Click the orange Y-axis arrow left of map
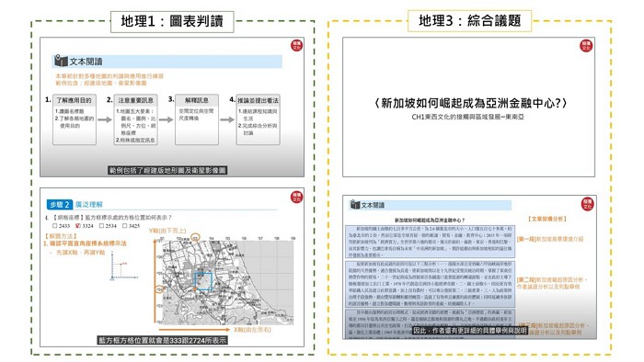Viewport: 644px width, 362px height. 155,281
